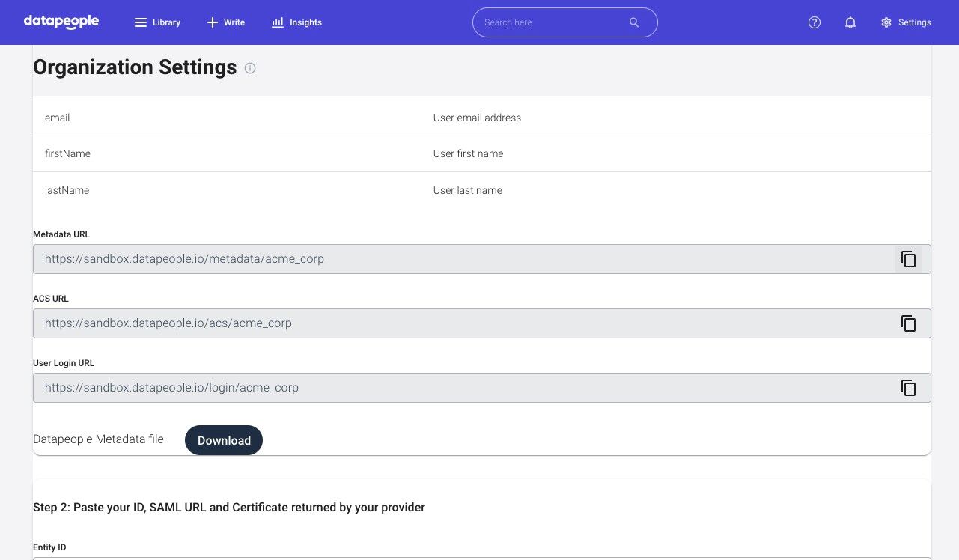This screenshot has height=560, width=959.
Task: Click the datapeople logo
Action: click(61, 22)
